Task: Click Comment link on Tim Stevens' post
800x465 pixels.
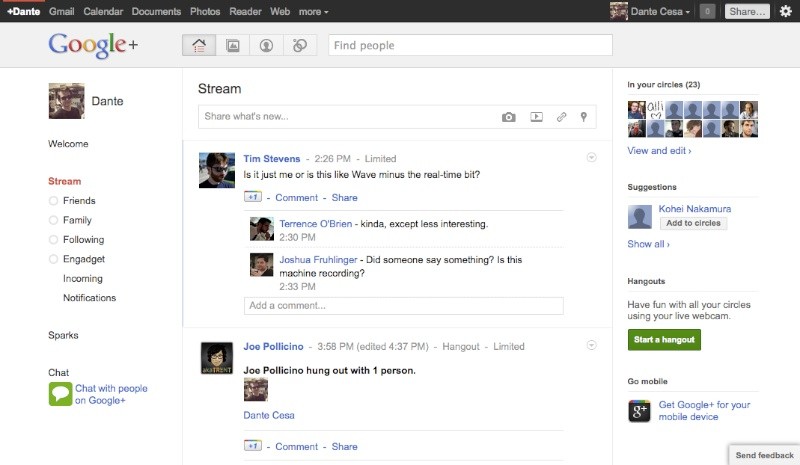Action: point(296,198)
